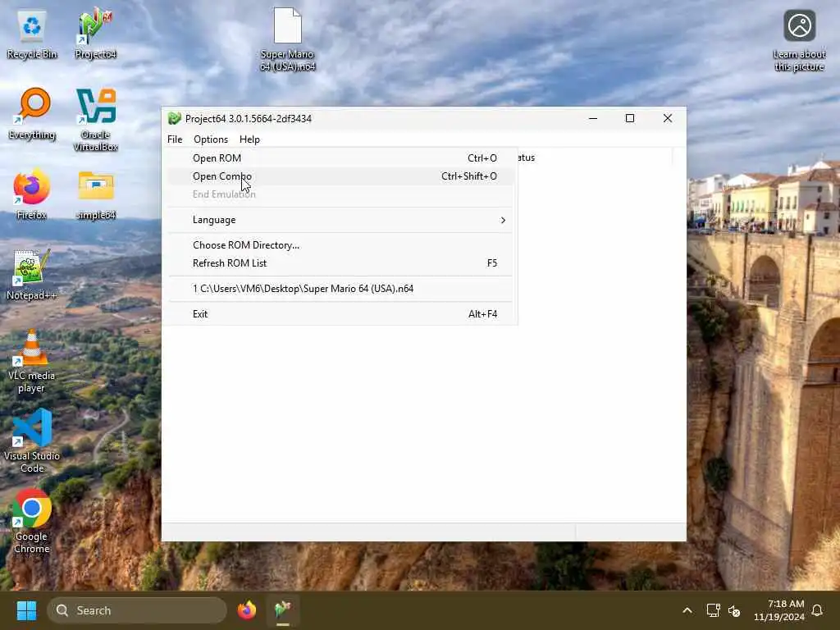Select the Project64 desktop shortcut
This screenshot has width=840, height=630.
pyautogui.click(x=95, y=34)
